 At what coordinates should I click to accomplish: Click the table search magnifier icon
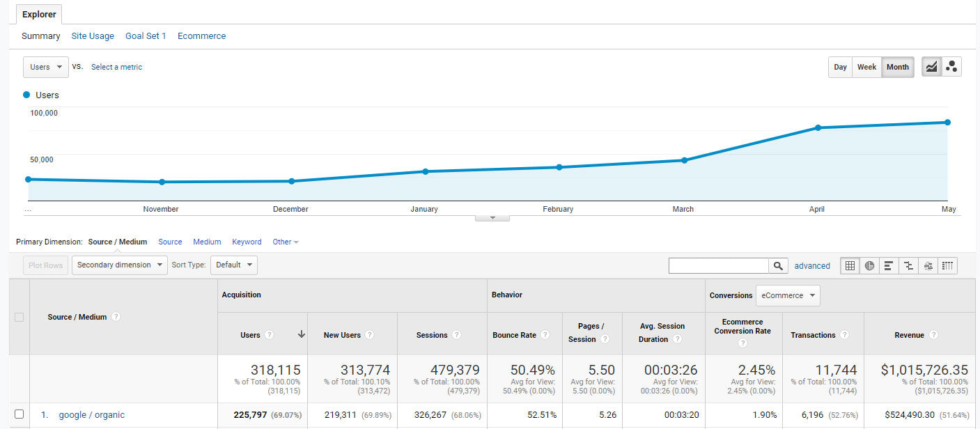pos(779,265)
